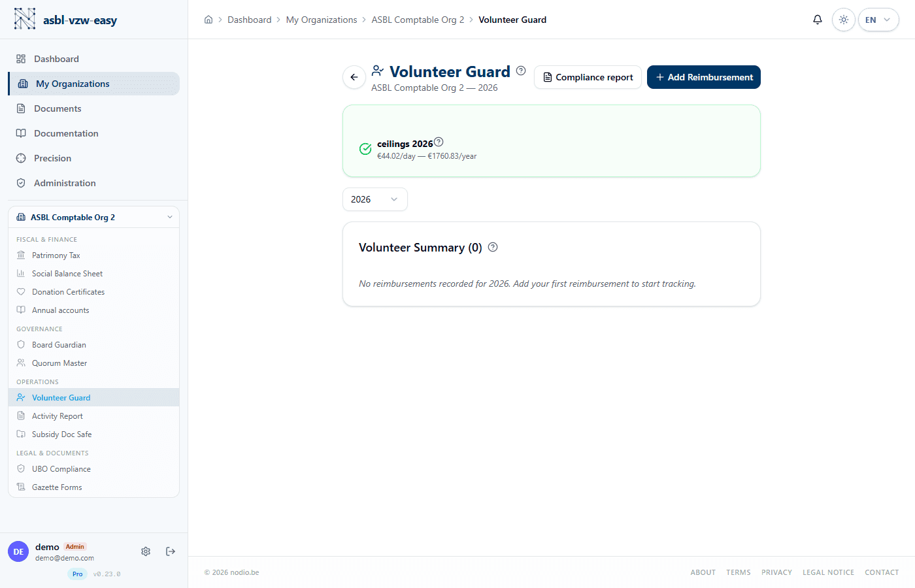Viewport: 915px width, 588px height.
Task: Open Documentation in the sidebar
Action: click(x=93, y=133)
